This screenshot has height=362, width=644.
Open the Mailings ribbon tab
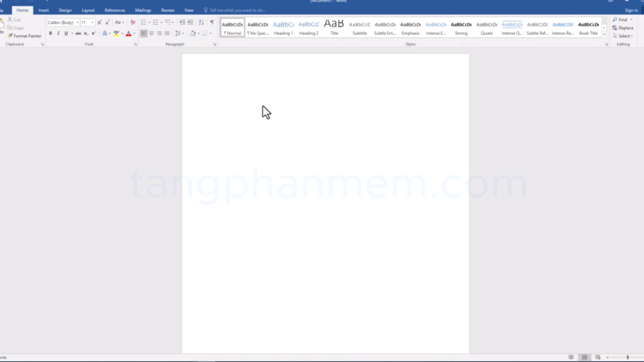pyautogui.click(x=143, y=10)
